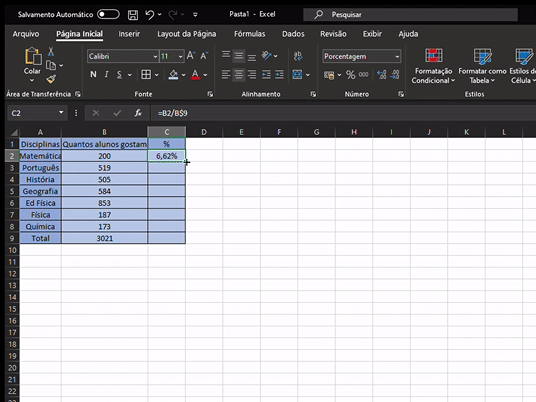Click the text orientation icon

coord(267,55)
